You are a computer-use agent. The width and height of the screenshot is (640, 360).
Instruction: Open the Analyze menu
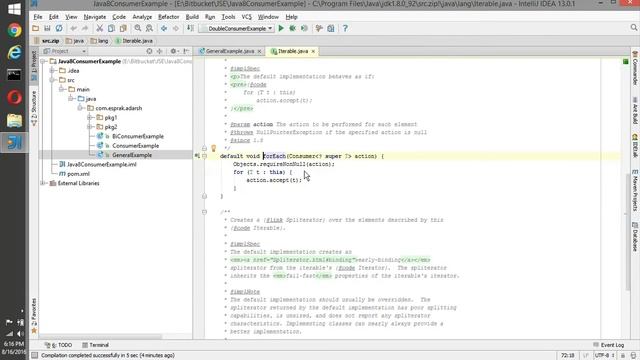coord(142,17)
